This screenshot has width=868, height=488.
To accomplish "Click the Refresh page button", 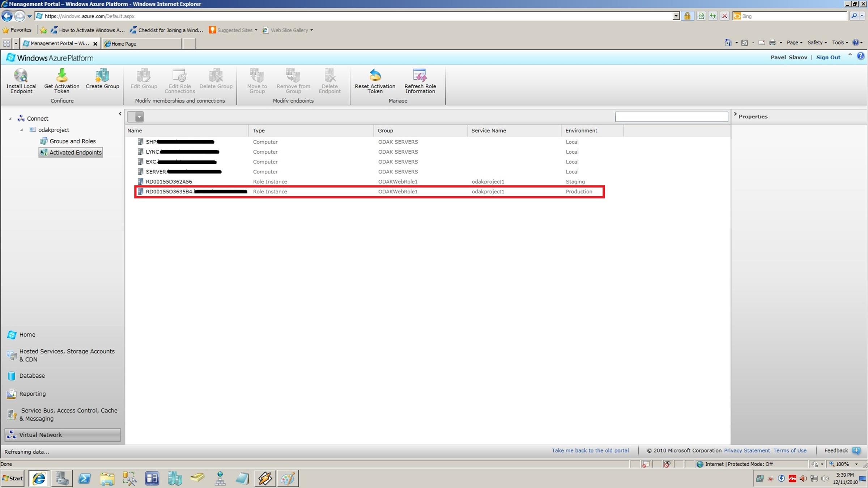I will 712,16.
